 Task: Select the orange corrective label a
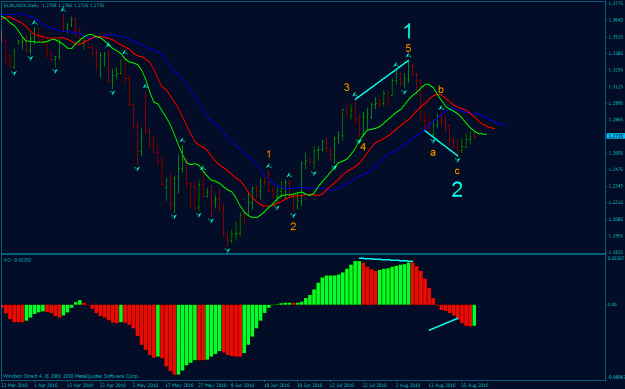coord(433,152)
